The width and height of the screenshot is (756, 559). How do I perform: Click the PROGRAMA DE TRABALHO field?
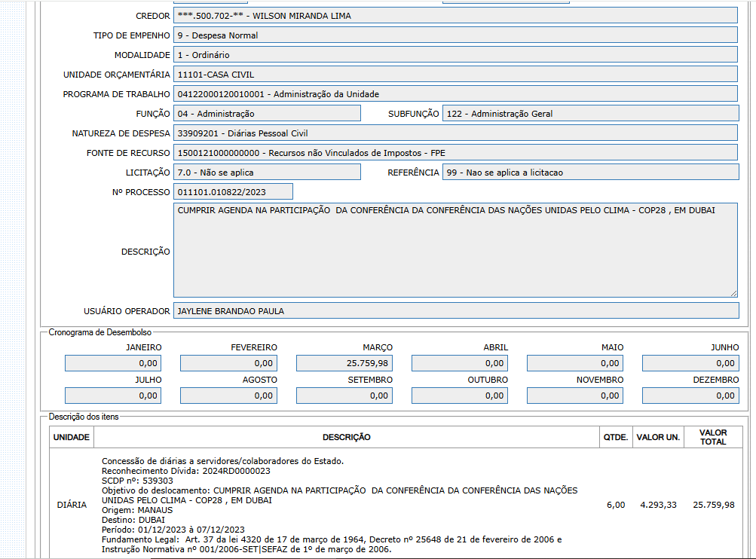[455, 94]
